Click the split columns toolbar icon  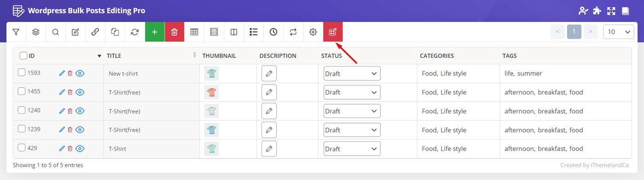[x=234, y=32]
